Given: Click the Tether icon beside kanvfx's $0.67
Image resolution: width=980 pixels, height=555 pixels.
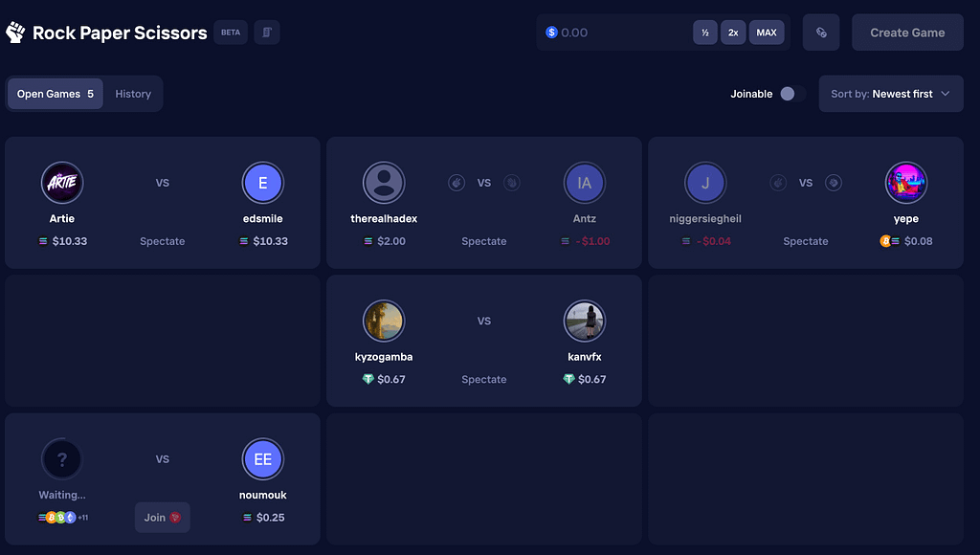Looking at the screenshot, I should coord(568,379).
